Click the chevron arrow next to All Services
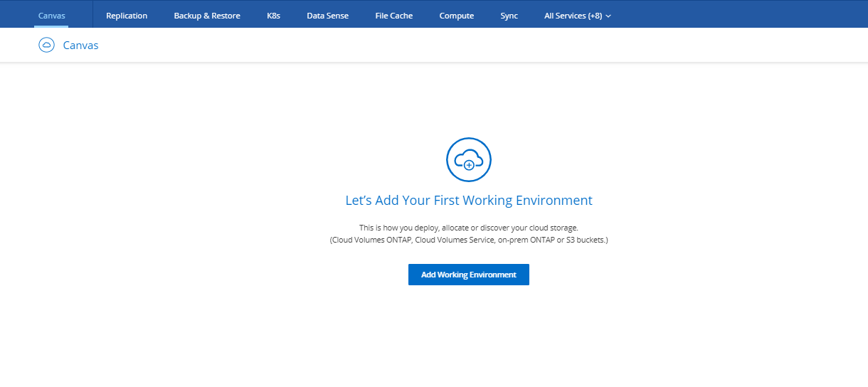868x387 pixels. click(608, 16)
